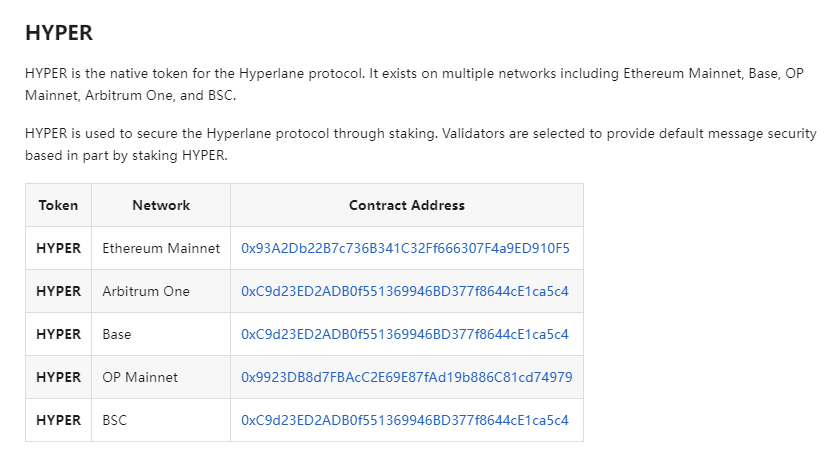Click the HYPER token cell in Ethereum Mainnet row
Screen dimensions: 829x459
58,248
